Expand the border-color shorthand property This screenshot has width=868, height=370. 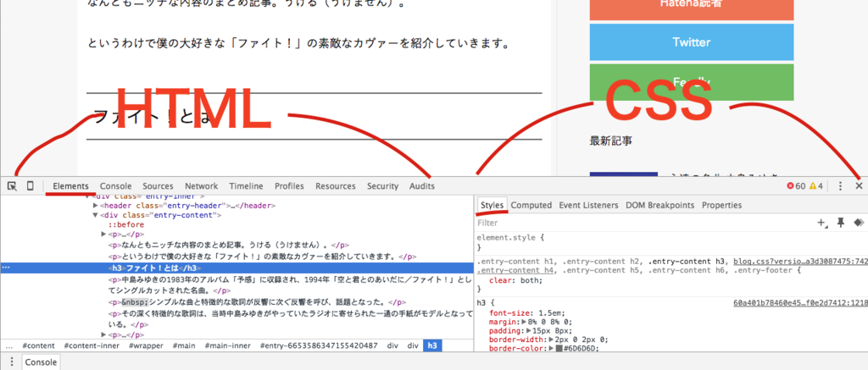(551, 348)
